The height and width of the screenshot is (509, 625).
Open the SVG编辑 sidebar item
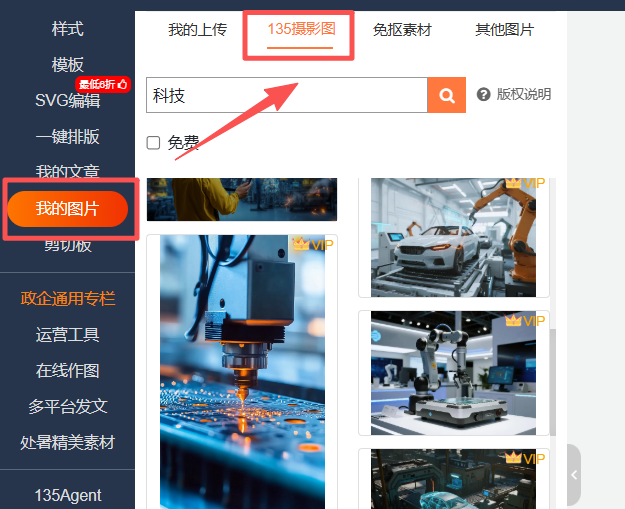coord(67,100)
